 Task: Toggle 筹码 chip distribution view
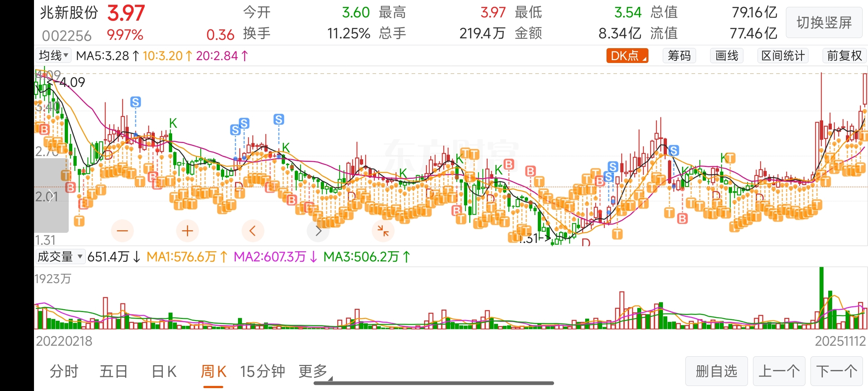pos(679,56)
